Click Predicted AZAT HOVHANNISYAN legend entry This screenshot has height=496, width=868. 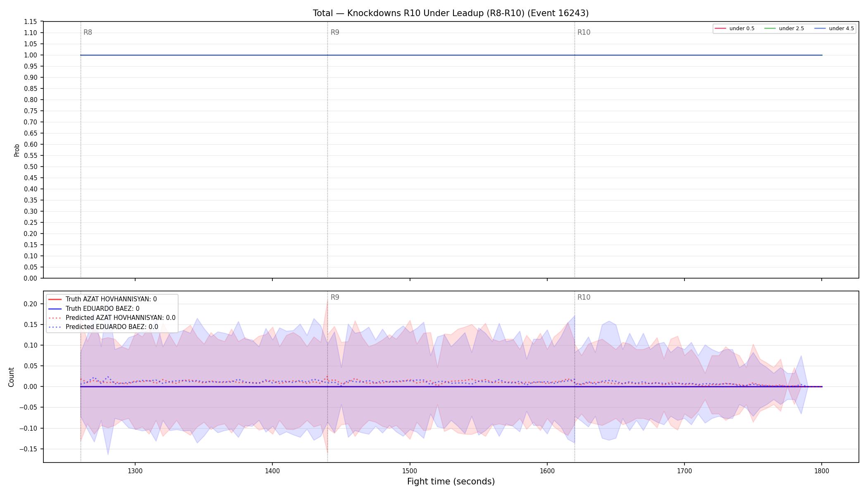pyautogui.click(x=112, y=318)
